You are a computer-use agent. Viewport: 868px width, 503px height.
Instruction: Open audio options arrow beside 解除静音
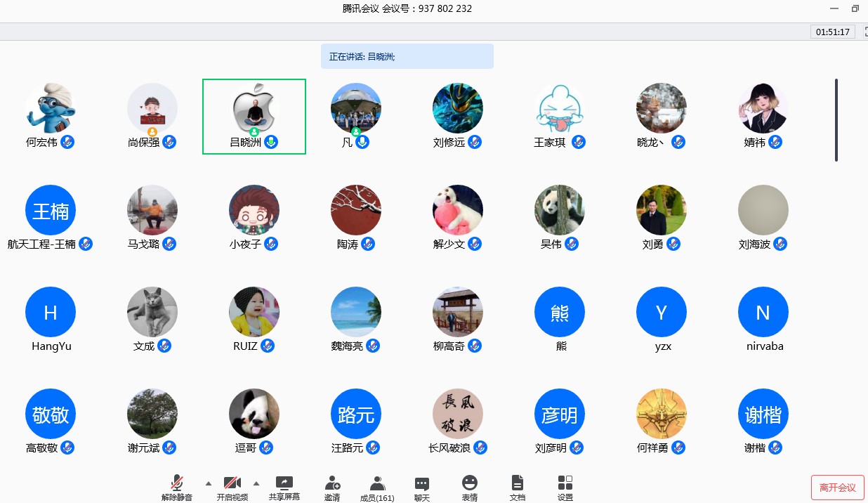point(208,483)
